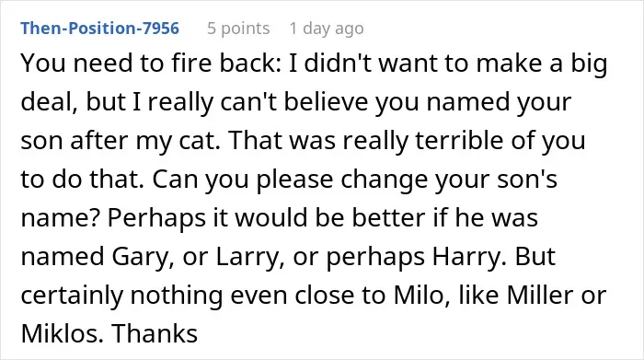The height and width of the screenshot is (360, 644).
Task: Click the '1 day ago' timestamp
Action: pyautogui.click(x=327, y=29)
